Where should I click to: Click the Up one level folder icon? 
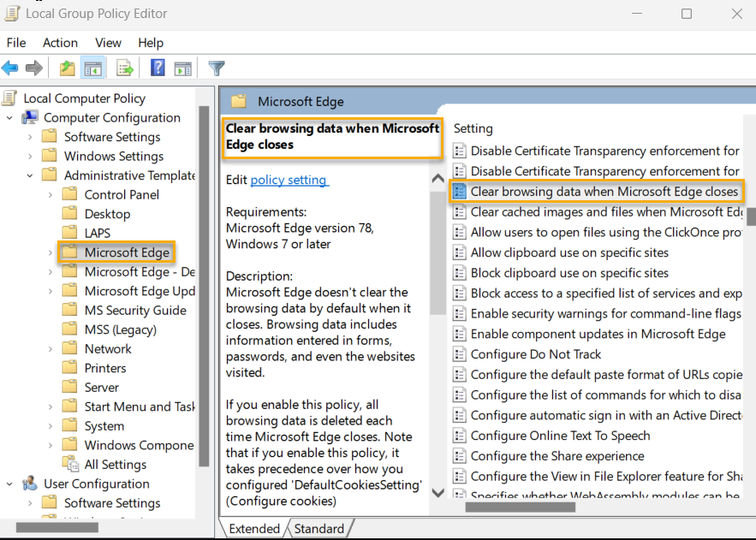(x=67, y=68)
